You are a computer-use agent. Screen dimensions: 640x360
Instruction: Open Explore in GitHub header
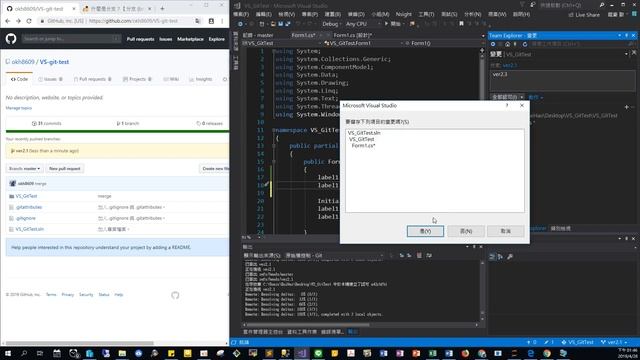pos(217,39)
